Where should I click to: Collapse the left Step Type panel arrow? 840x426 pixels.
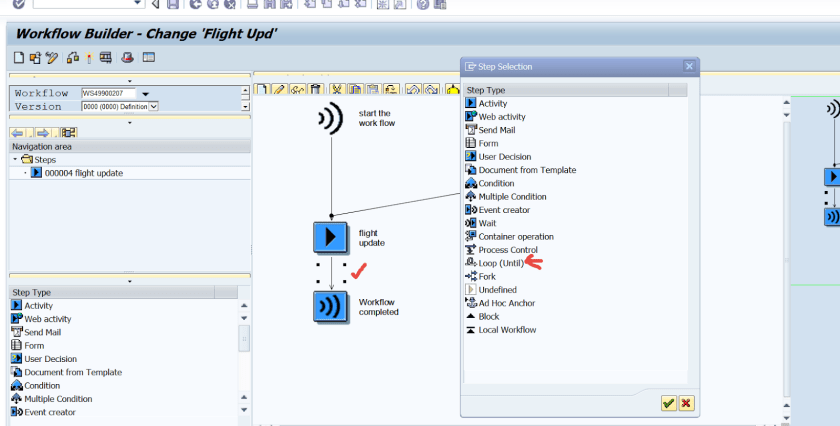(129, 281)
